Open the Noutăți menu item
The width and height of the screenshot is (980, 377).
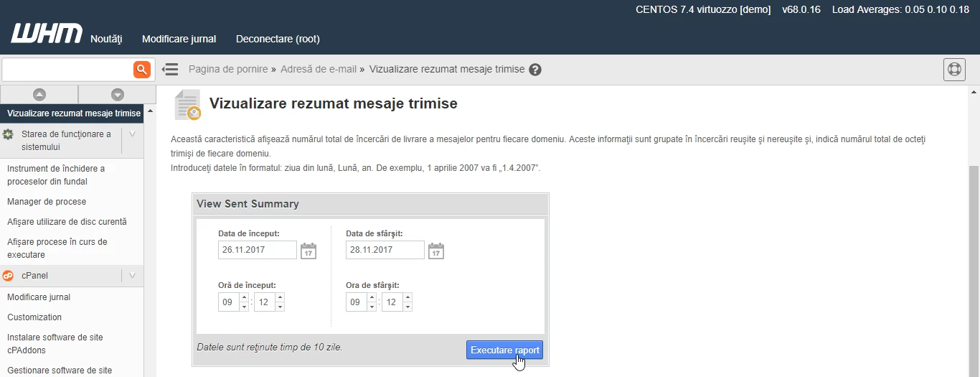(x=106, y=39)
